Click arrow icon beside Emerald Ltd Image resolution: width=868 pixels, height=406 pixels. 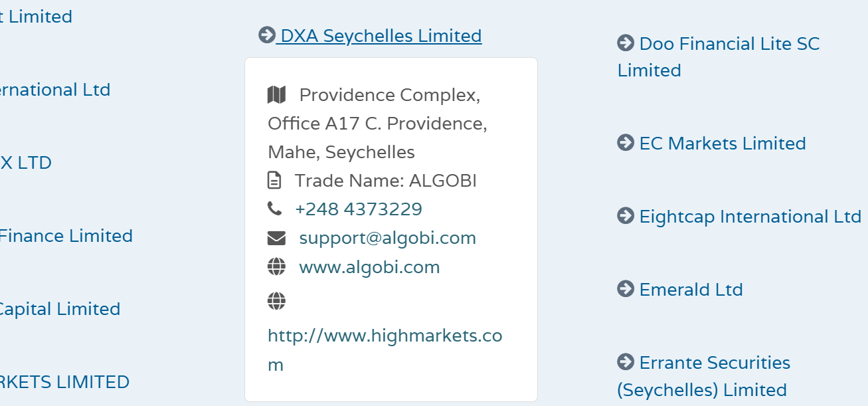[x=626, y=288]
